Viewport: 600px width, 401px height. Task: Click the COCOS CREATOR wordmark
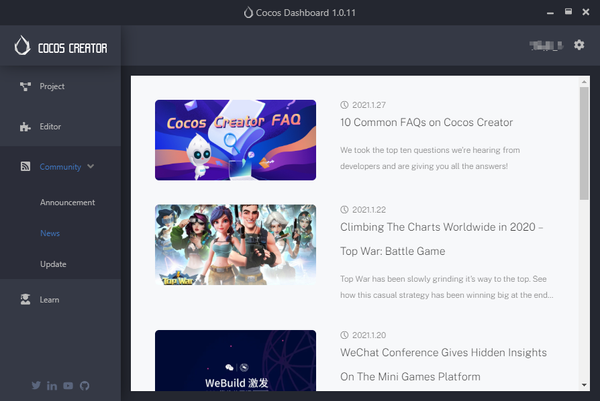[x=73, y=48]
